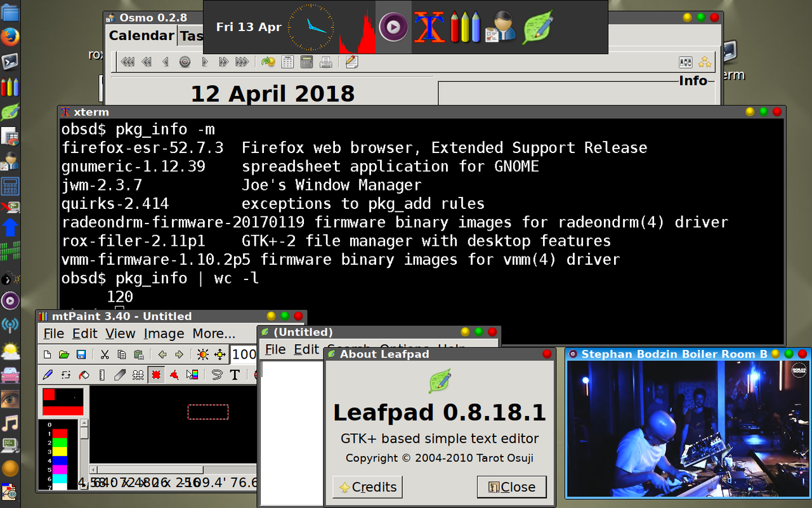Click the Osmo print icon

pyautogui.click(x=326, y=62)
